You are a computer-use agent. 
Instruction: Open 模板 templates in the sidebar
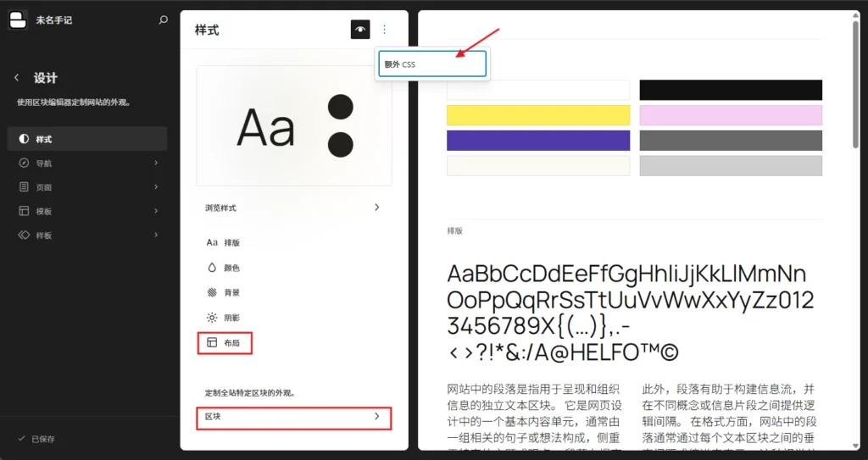tap(87, 211)
